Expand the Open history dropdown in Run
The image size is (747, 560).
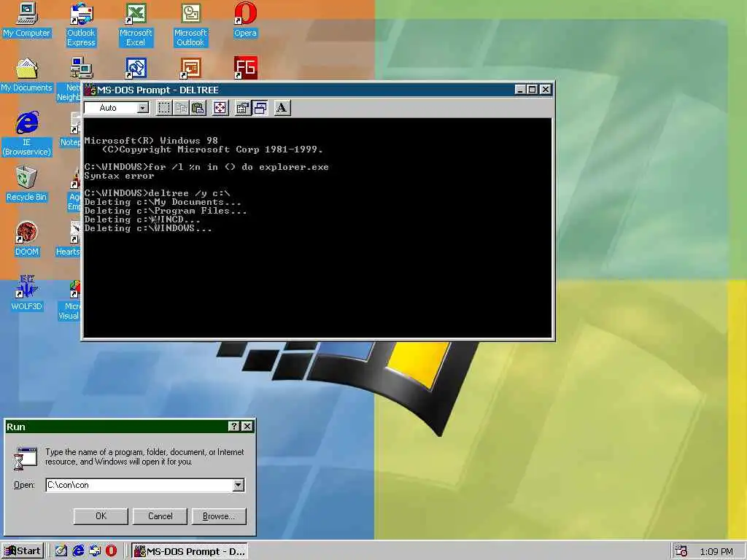coord(239,485)
